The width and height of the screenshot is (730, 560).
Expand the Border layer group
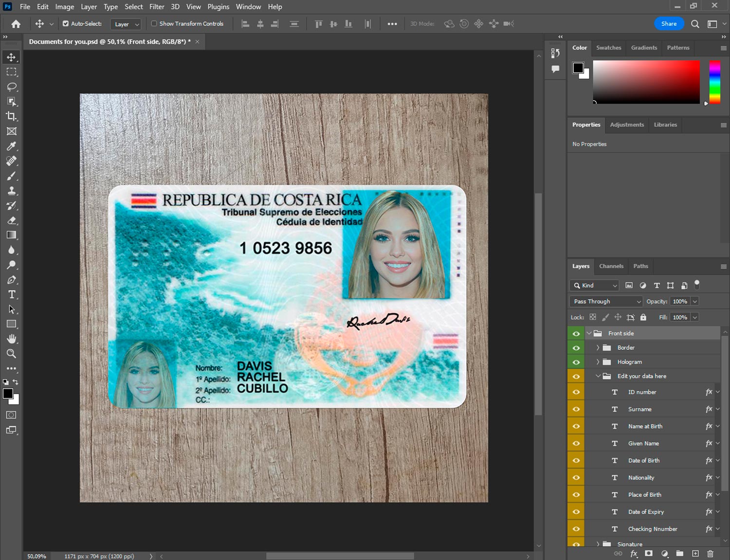coord(598,348)
